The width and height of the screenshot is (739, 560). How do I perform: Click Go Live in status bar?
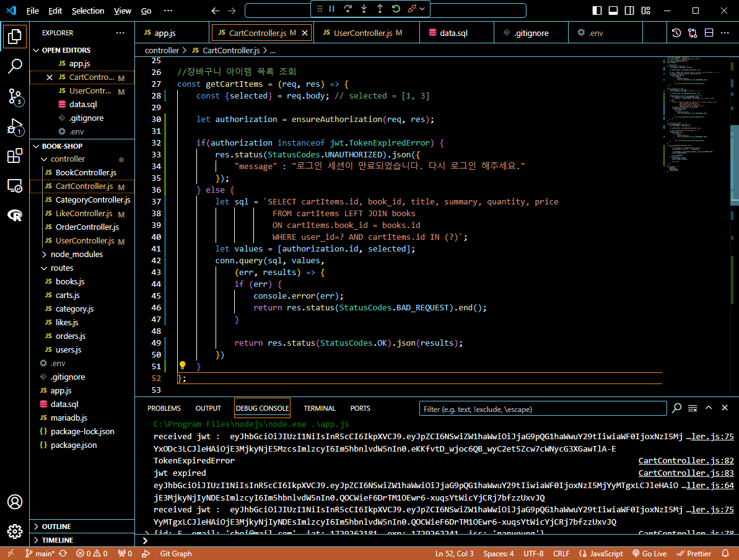click(649, 553)
